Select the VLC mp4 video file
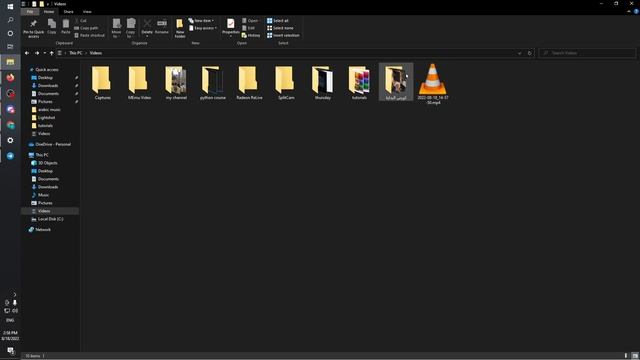640x360 pixels. [433, 84]
